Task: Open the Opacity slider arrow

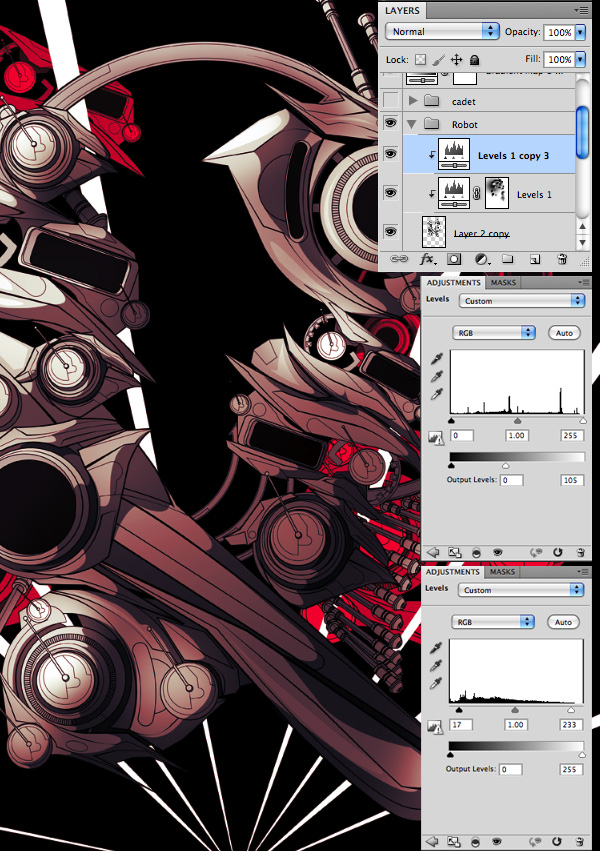Action: tap(580, 32)
